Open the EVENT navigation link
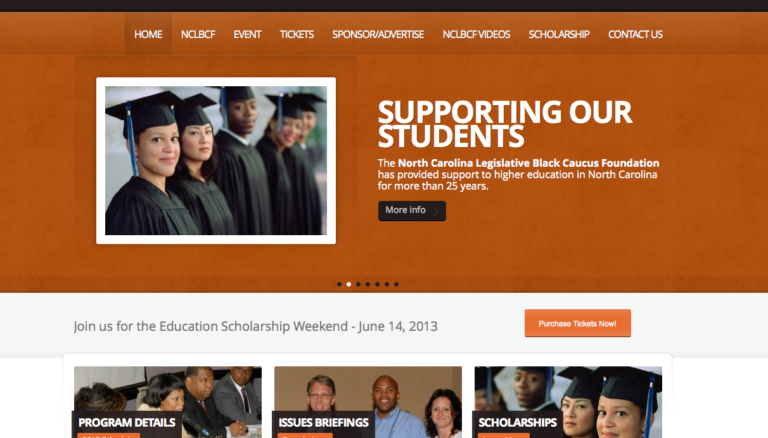Screen dimensions: 768x438 pyautogui.click(x=247, y=34)
